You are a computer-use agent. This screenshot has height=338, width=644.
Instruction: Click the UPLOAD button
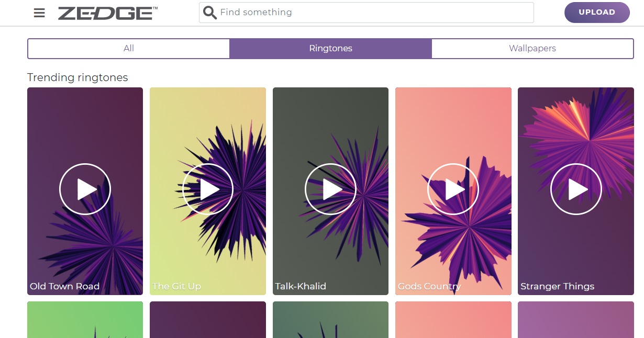click(x=597, y=13)
